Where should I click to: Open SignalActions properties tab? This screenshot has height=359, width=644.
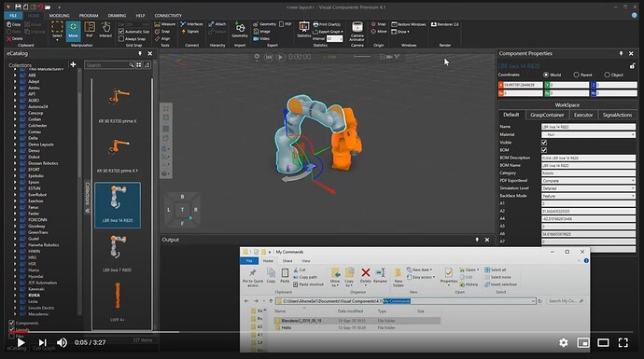point(617,116)
